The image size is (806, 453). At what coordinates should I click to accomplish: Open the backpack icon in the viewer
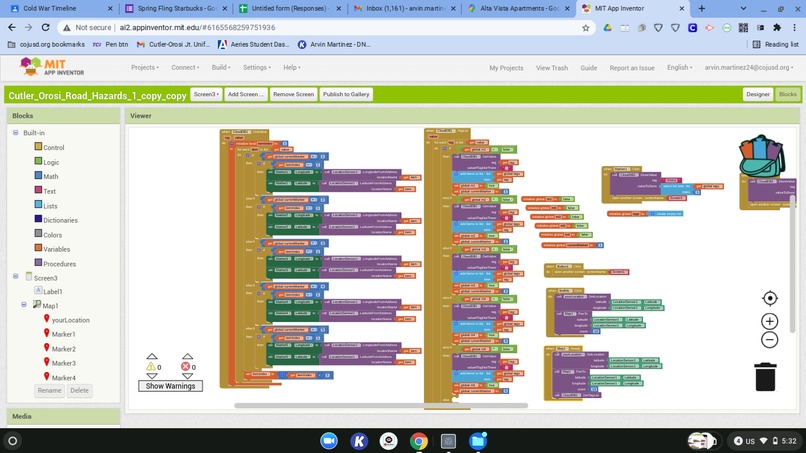pyautogui.click(x=762, y=156)
